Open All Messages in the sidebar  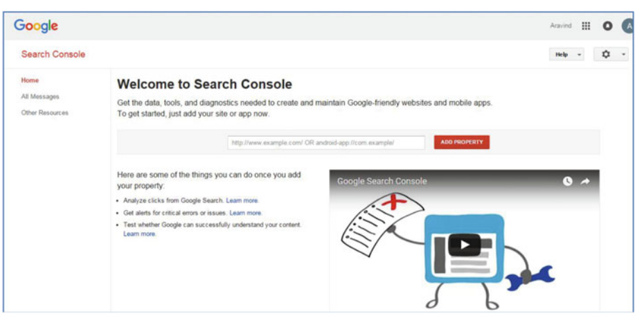[x=40, y=96]
